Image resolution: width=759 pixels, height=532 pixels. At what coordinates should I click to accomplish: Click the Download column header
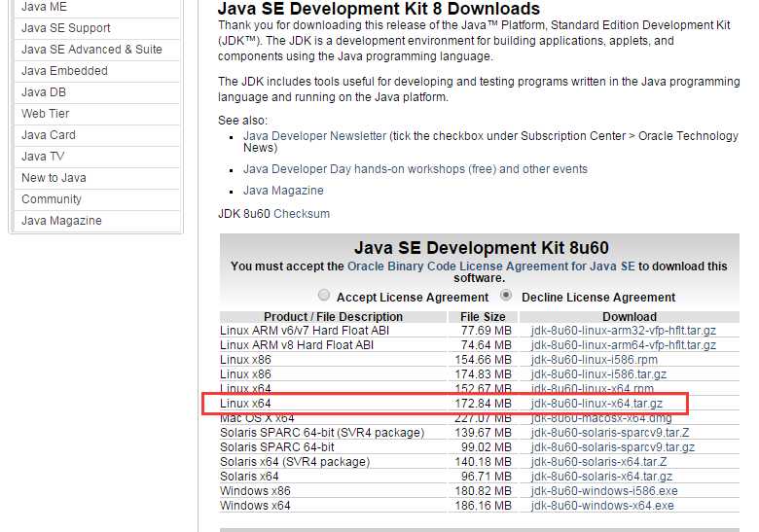point(630,317)
